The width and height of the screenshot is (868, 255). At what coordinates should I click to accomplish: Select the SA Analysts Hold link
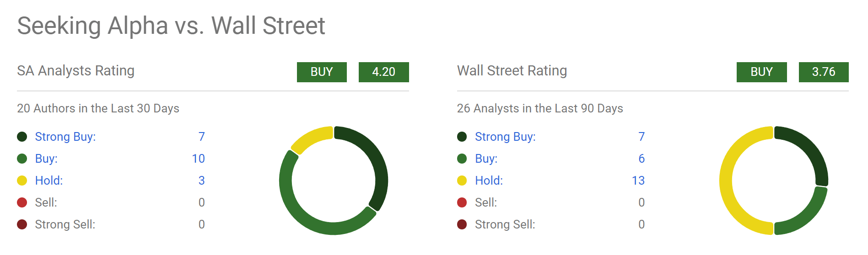49,181
